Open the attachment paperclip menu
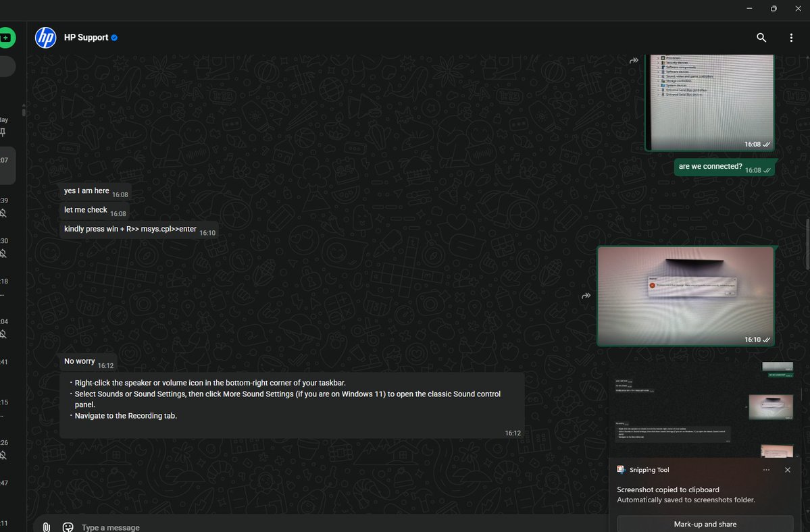Viewport: 810px width, 532px height. [x=47, y=527]
